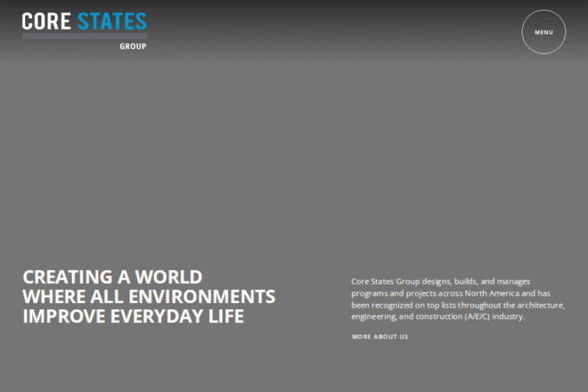Click the blue STATES word in logo
This screenshot has width=588, height=392.
click(x=112, y=21)
